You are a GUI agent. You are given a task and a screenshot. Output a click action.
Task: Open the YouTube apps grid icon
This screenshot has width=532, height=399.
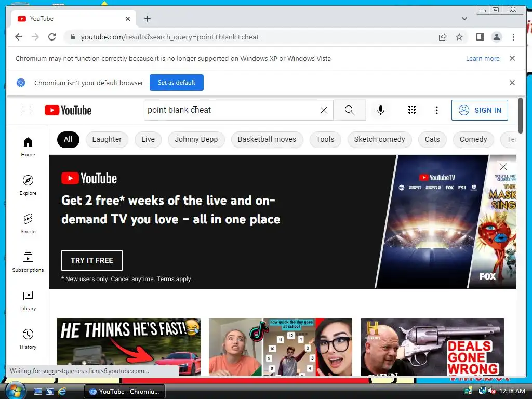tap(412, 110)
